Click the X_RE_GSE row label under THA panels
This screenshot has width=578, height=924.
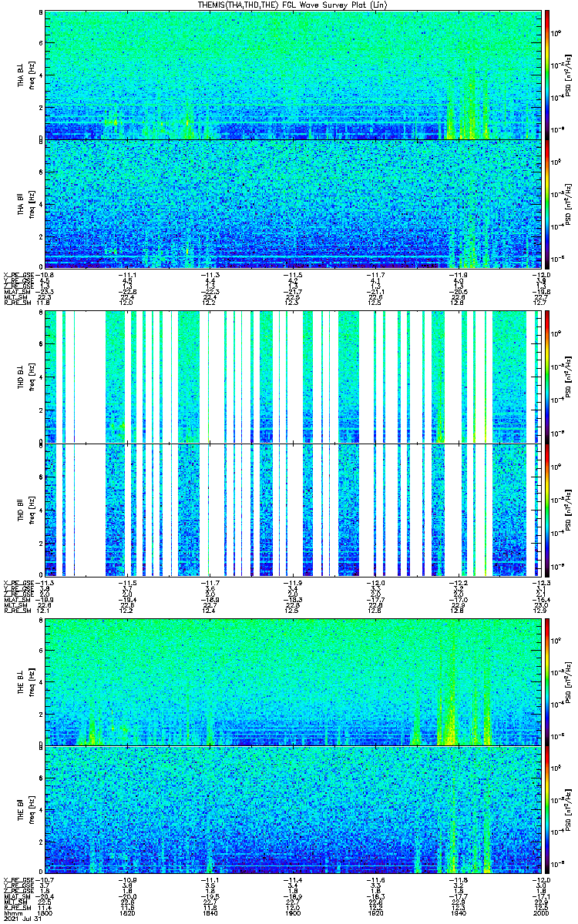[18, 275]
